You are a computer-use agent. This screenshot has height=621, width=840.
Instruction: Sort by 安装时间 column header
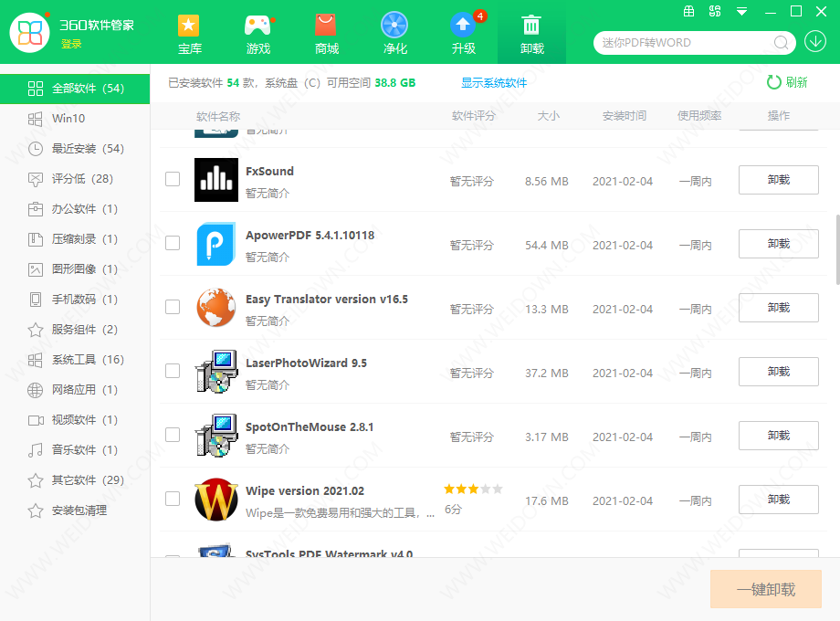coord(625,116)
